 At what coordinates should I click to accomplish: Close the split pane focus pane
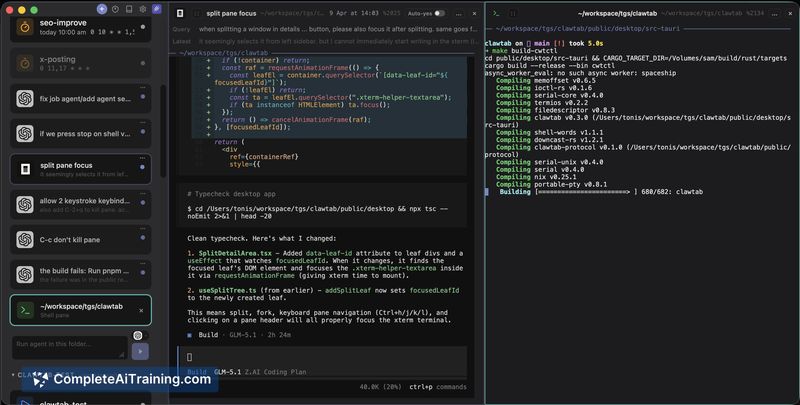click(474, 14)
